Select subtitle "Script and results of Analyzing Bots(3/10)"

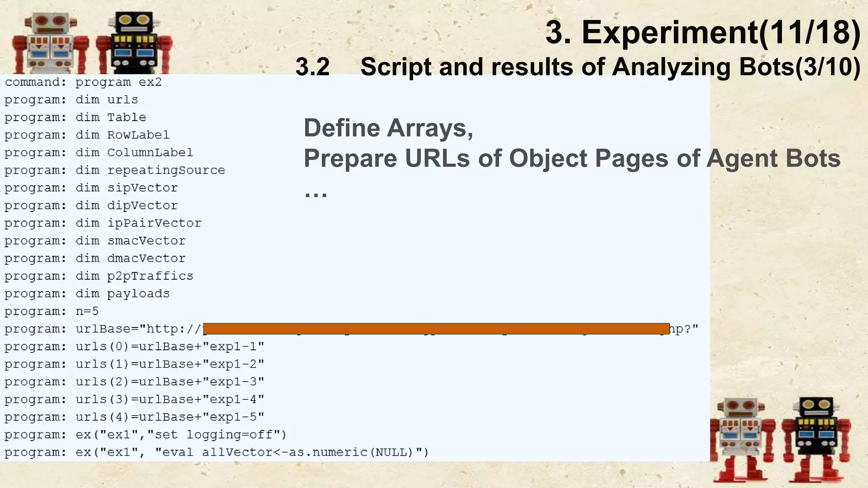click(x=611, y=67)
